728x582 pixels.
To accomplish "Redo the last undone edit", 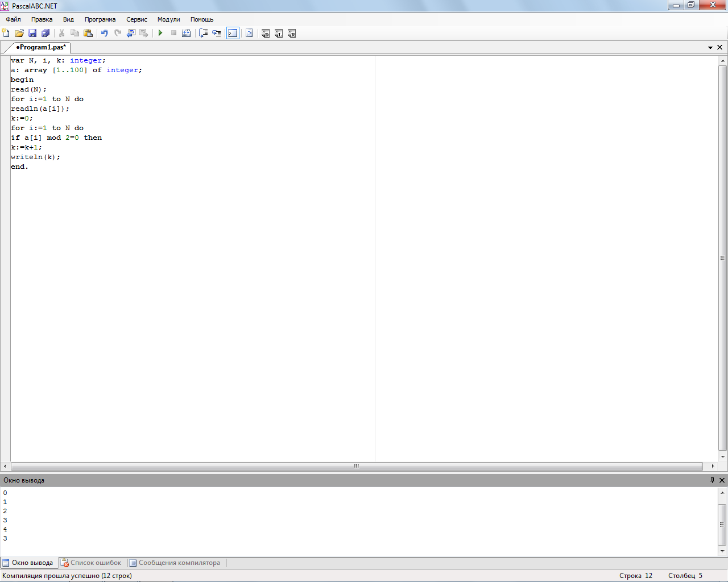I will tap(118, 33).
